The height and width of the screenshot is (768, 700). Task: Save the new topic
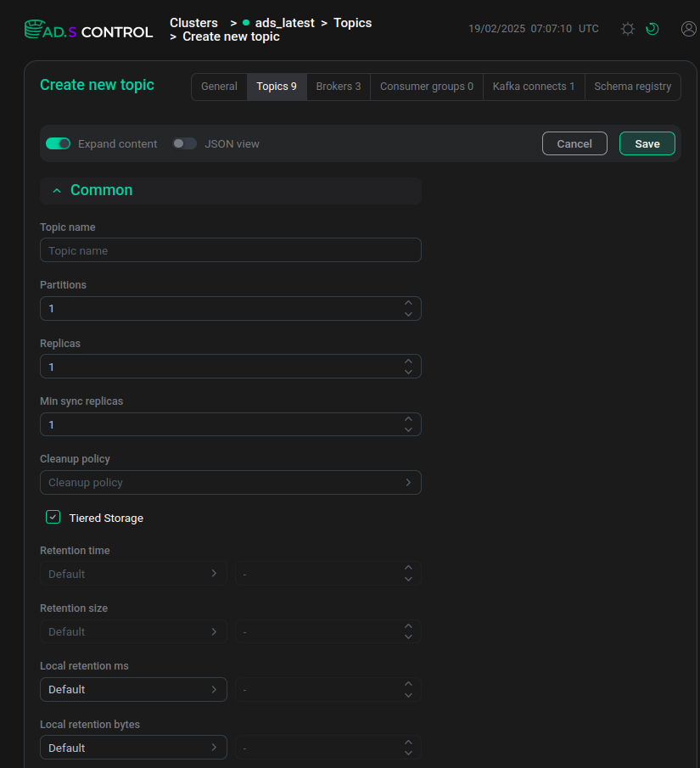coord(647,143)
